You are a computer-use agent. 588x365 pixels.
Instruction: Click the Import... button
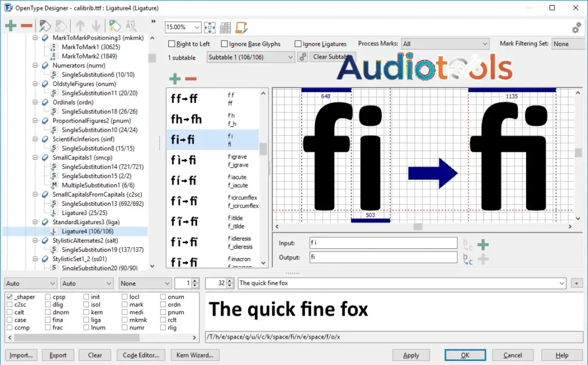[x=21, y=355]
